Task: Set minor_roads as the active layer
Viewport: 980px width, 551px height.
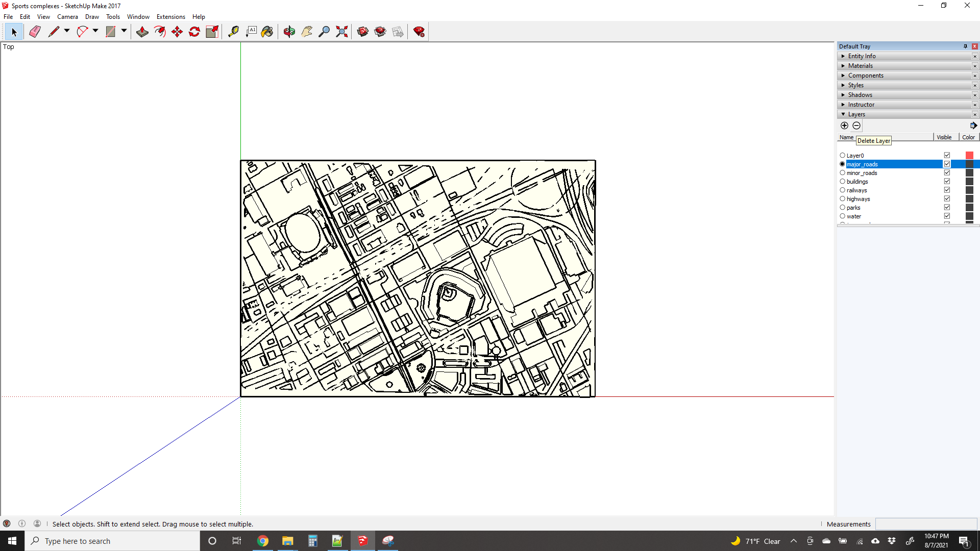Action: coord(842,173)
